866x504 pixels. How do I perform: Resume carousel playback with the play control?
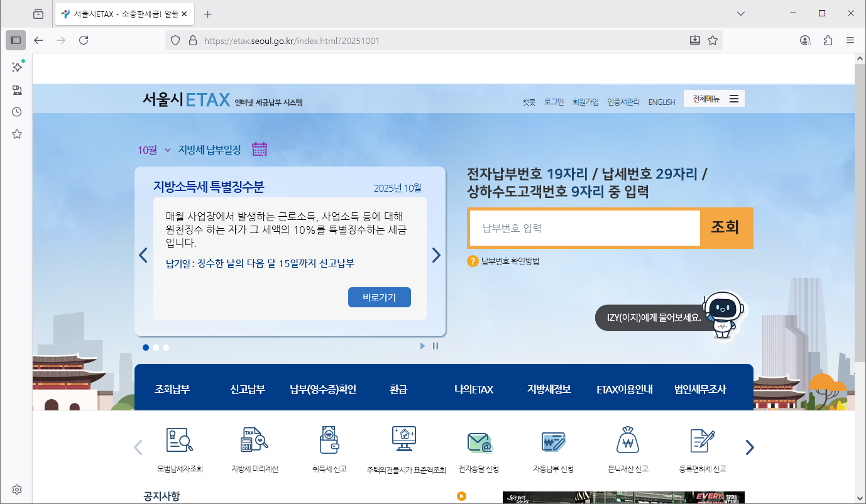(422, 346)
